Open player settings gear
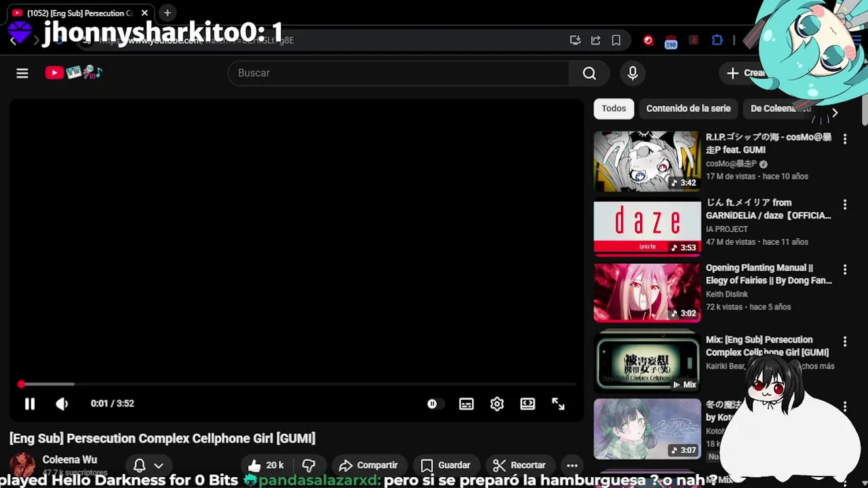 tap(497, 404)
